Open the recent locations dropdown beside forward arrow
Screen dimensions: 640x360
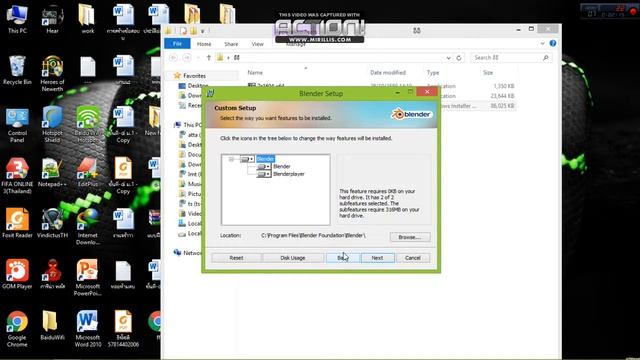198,58
